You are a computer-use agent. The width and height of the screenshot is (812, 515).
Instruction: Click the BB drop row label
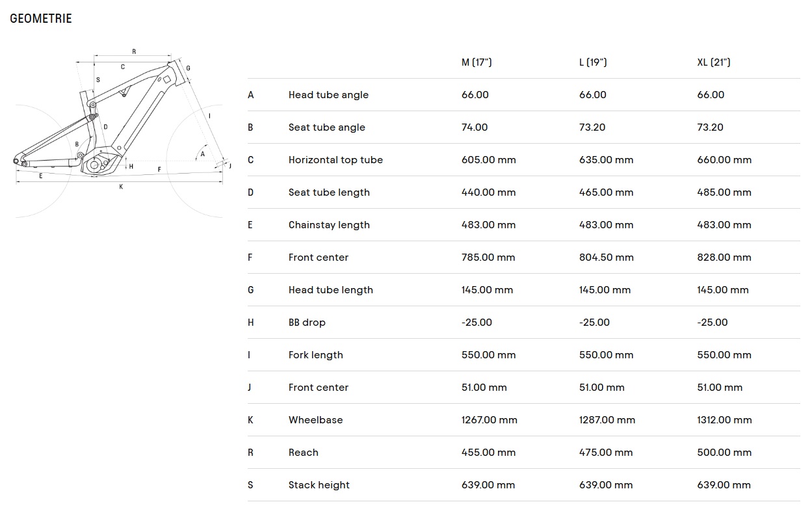[307, 323]
